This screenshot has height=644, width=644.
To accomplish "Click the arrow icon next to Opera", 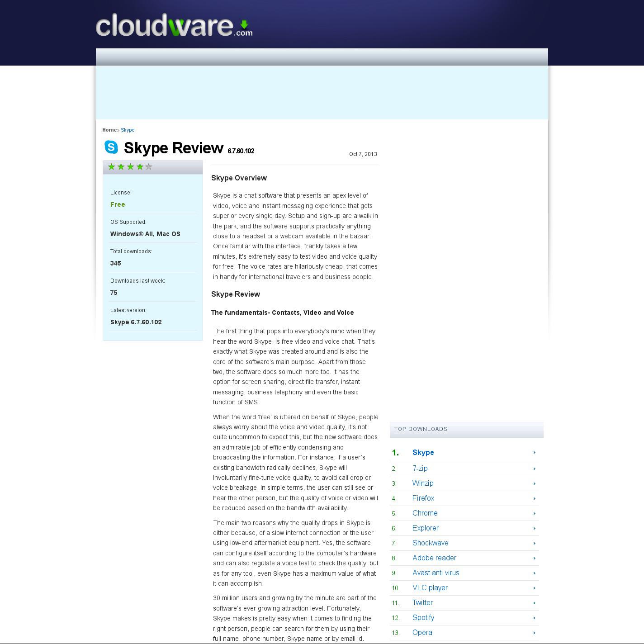I will [x=534, y=633].
